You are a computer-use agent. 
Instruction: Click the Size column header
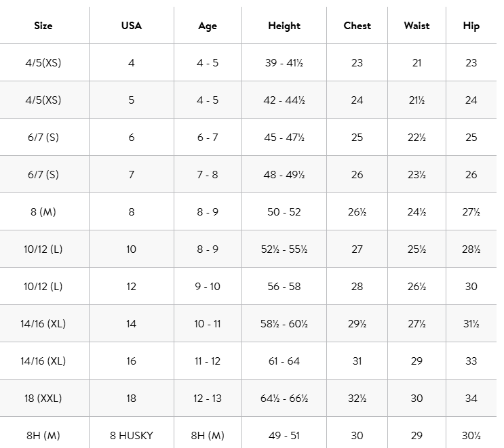click(x=43, y=26)
